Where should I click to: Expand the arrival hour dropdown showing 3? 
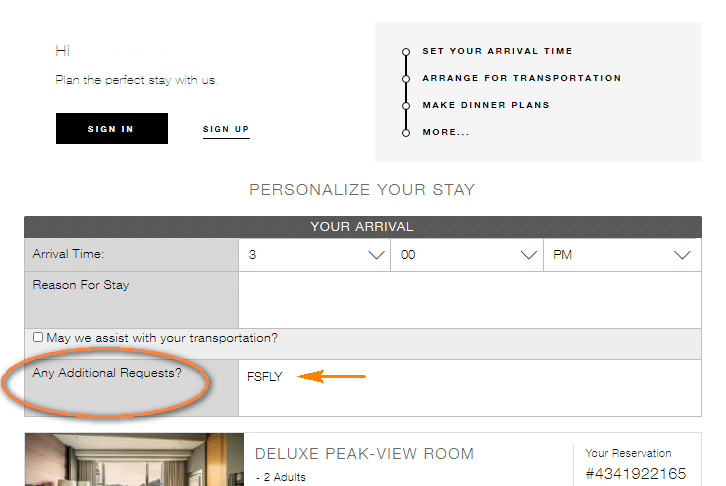(x=314, y=255)
